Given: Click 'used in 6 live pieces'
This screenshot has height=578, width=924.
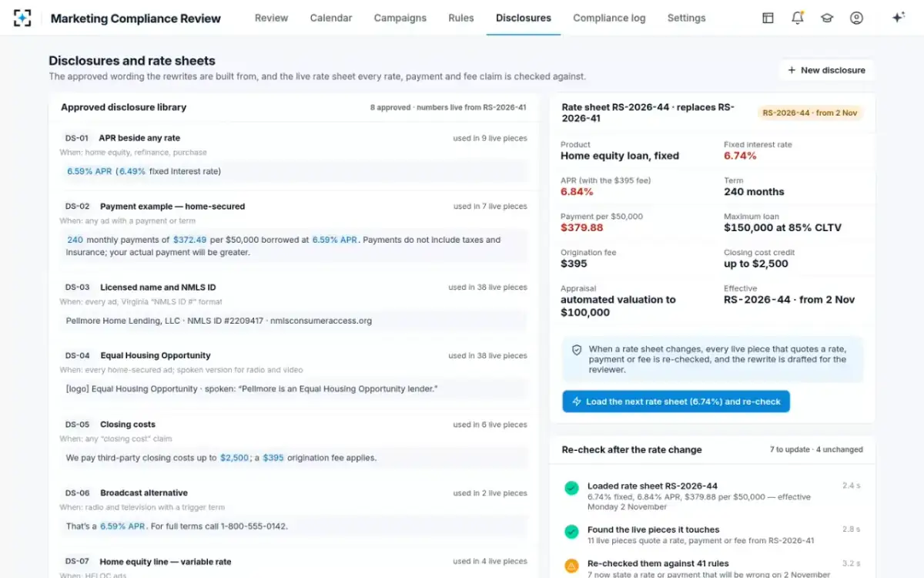Looking at the screenshot, I should click(x=490, y=425).
